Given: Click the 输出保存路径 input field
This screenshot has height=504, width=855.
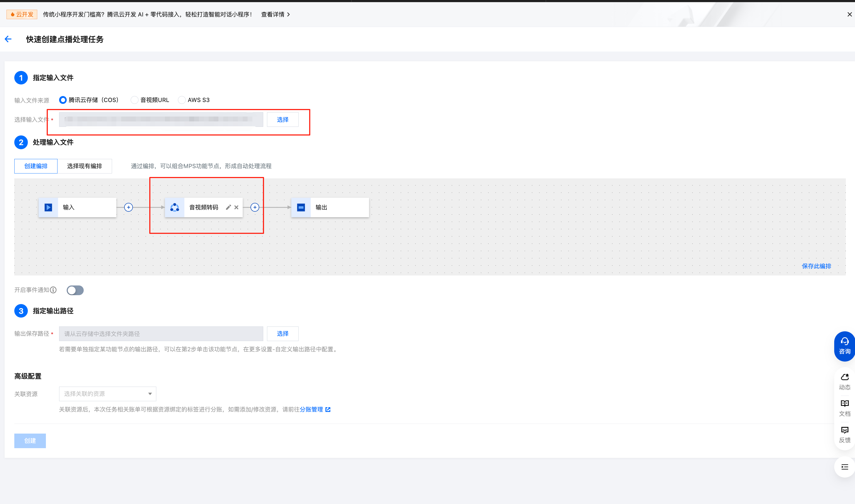Looking at the screenshot, I should [161, 333].
